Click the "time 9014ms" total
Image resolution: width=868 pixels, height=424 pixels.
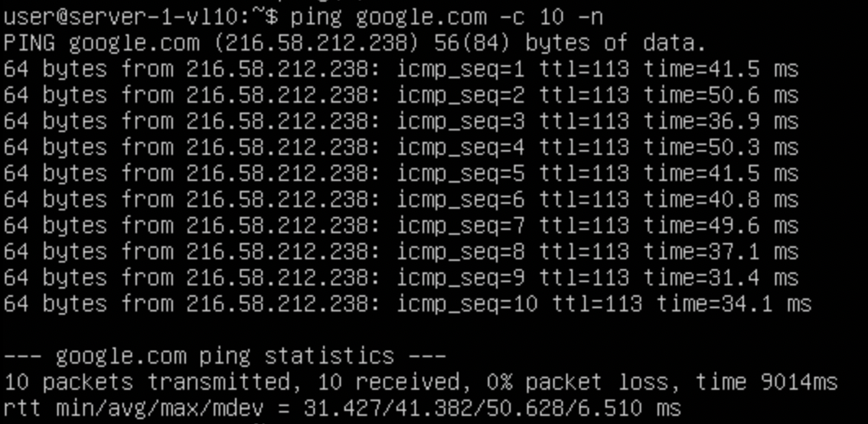pos(766,382)
